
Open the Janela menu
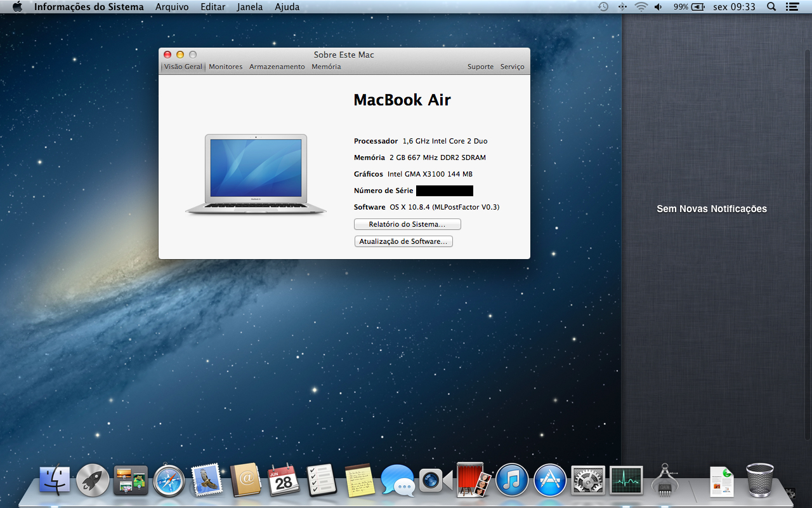(250, 7)
